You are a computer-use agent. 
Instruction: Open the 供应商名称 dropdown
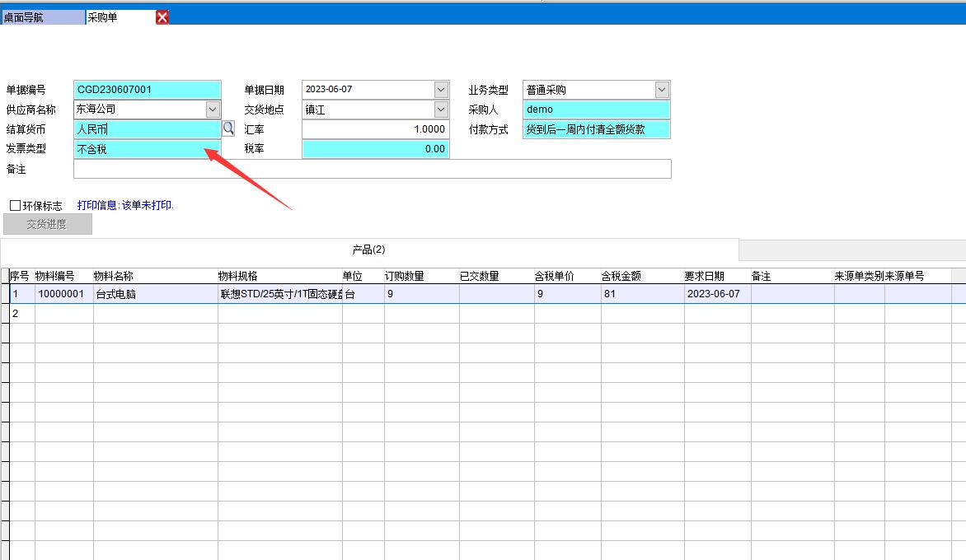pos(213,109)
